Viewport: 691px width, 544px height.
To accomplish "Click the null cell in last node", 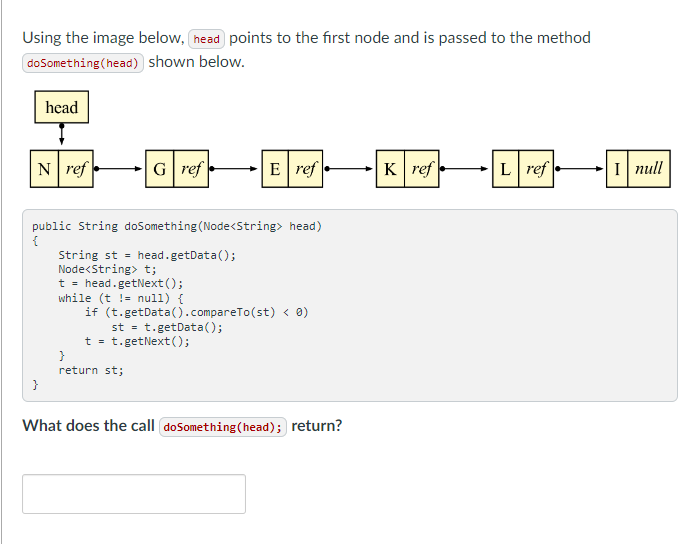I will click(648, 169).
